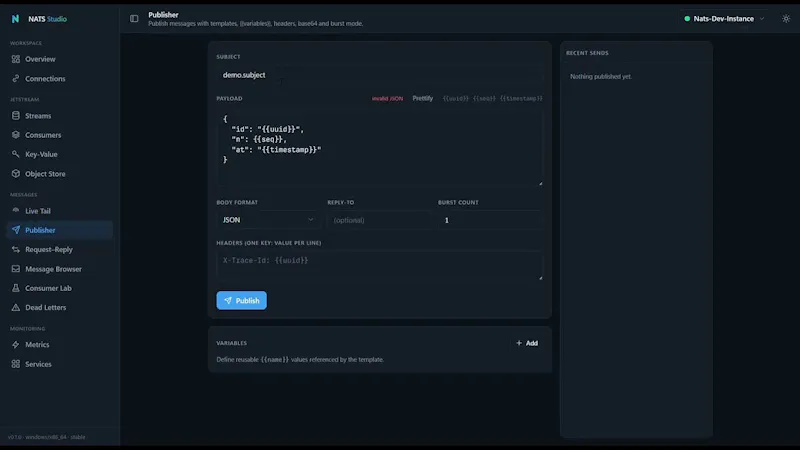This screenshot has width=800, height=450.
Task: Click the plus icon beside Add
Action: [519, 343]
